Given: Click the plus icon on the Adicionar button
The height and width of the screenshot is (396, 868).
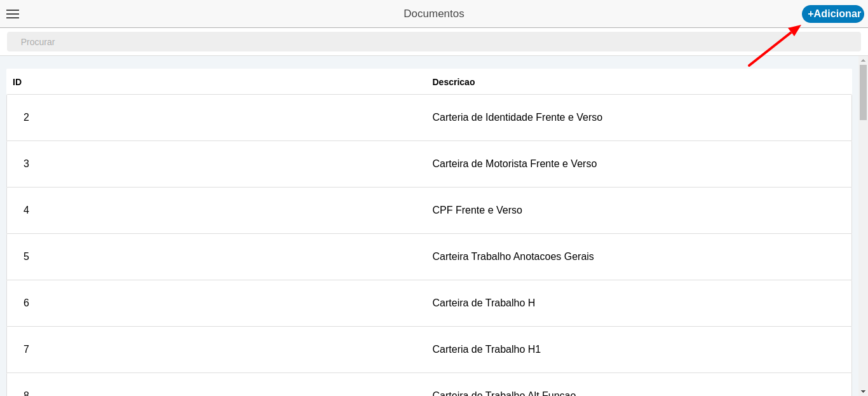Looking at the screenshot, I should (x=811, y=13).
